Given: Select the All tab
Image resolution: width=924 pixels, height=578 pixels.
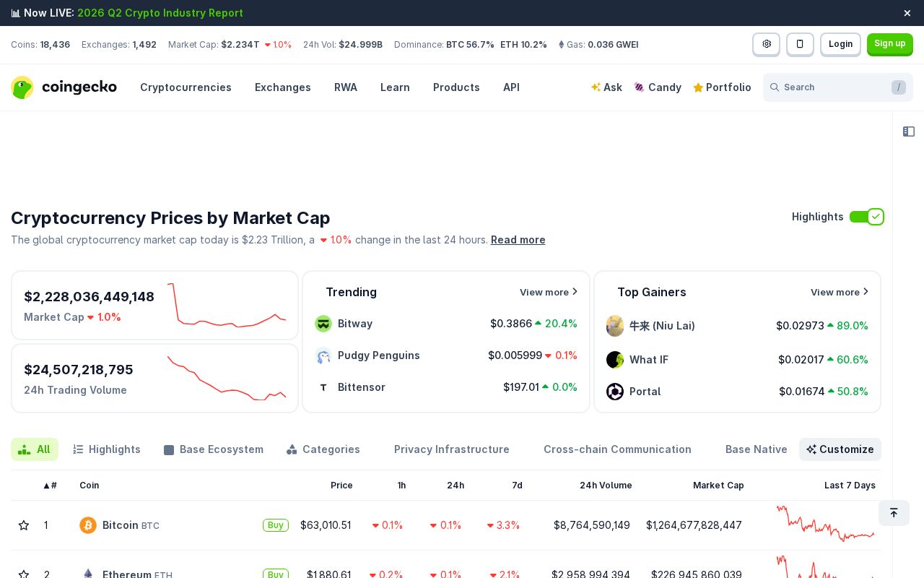Looking at the screenshot, I should 35,449.
